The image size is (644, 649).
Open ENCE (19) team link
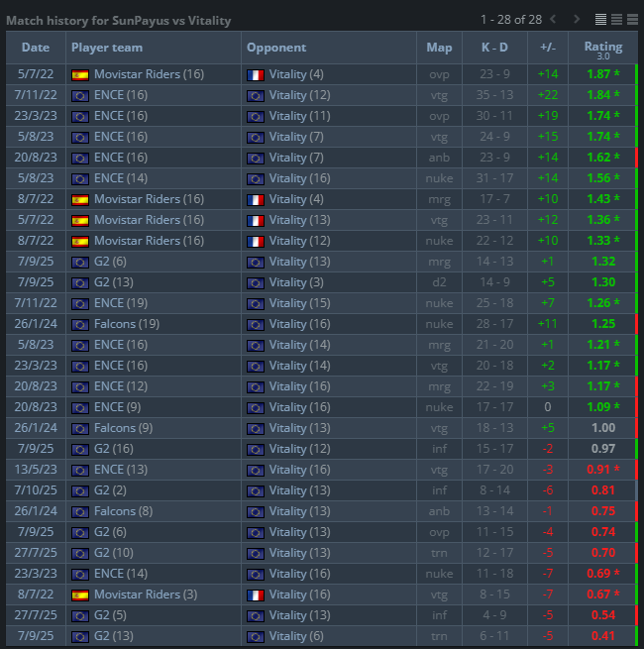(x=121, y=303)
